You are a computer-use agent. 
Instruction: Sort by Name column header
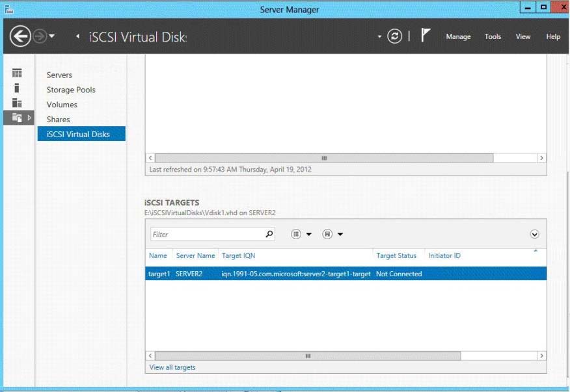pos(157,255)
